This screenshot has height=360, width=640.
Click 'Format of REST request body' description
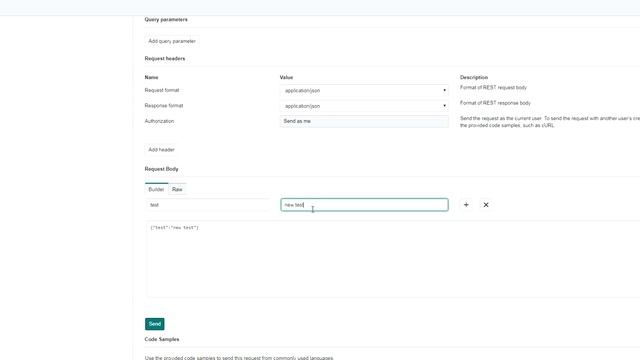click(x=493, y=88)
